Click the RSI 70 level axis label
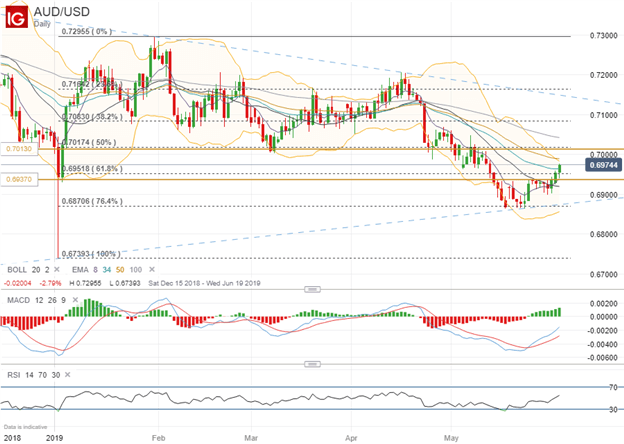The height and width of the screenshot is (444, 624). point(613,387)
